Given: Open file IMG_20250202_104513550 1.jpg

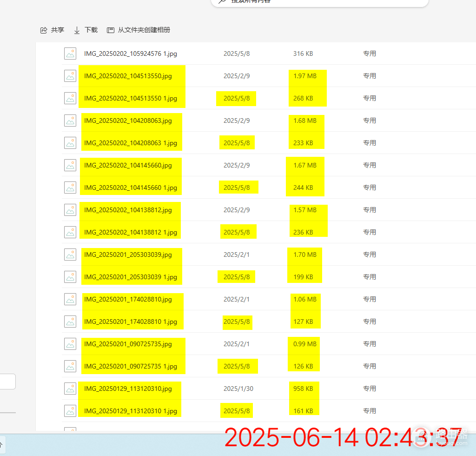Looking at the screenshot, I should 131,99.
